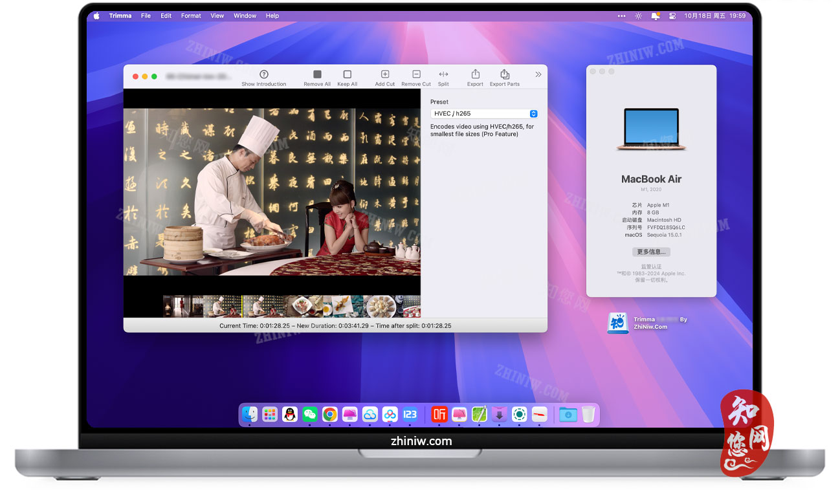Image resolution: width=840 pixels, height=504 pixels.
Task: Open the Help menu
Action: 272,16
